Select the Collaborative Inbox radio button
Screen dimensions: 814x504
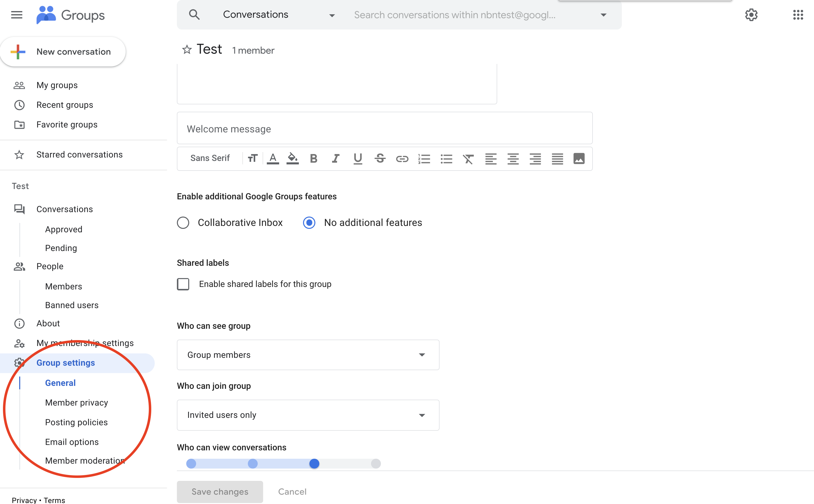[x=183, y=222]
